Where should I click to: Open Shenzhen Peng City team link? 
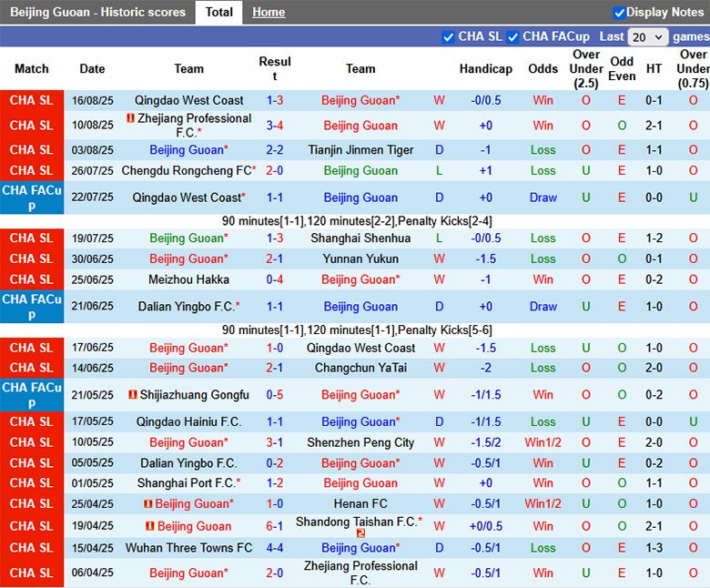coord(360,442)
